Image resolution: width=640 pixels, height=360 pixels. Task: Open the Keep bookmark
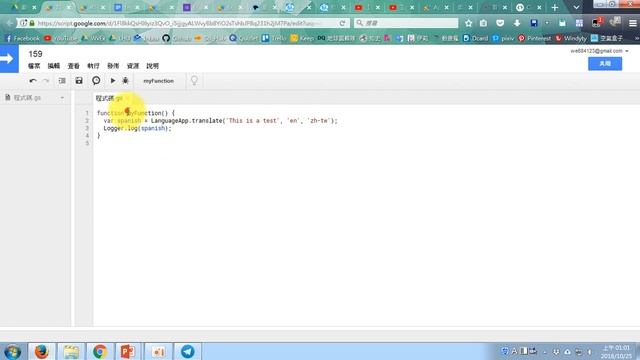coord(302,38)
